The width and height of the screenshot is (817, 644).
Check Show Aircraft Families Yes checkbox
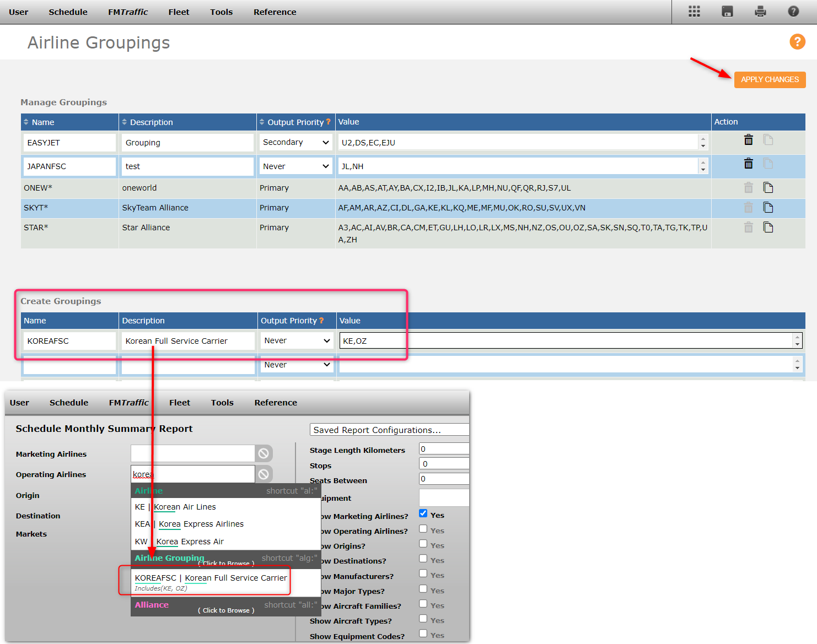(423, 604)
